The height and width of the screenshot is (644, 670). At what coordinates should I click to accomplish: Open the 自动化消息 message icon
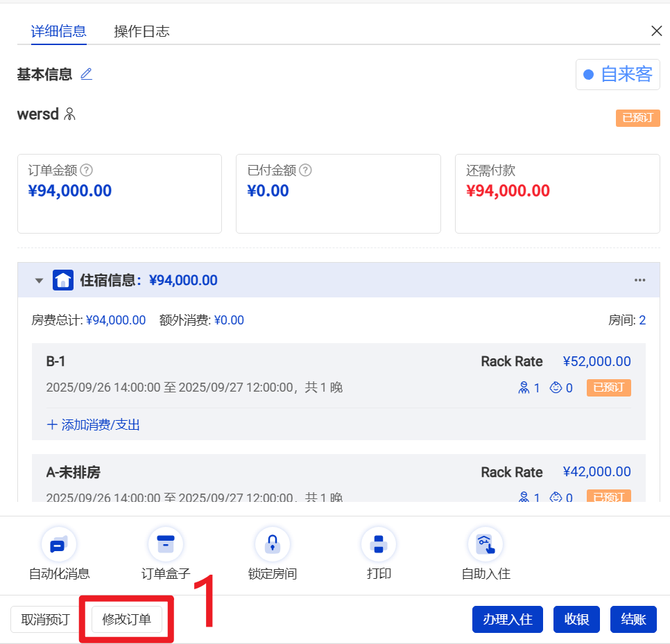point(59,545)
